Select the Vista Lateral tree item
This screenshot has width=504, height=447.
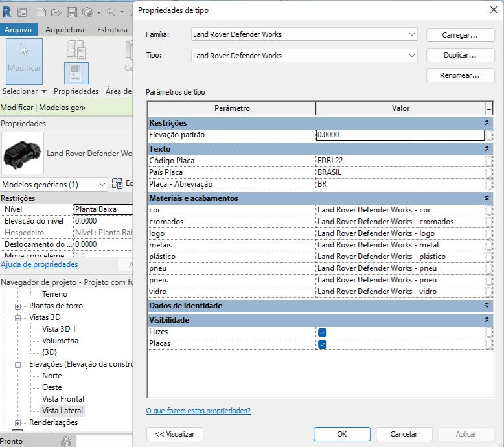click(x=63, y=411)
